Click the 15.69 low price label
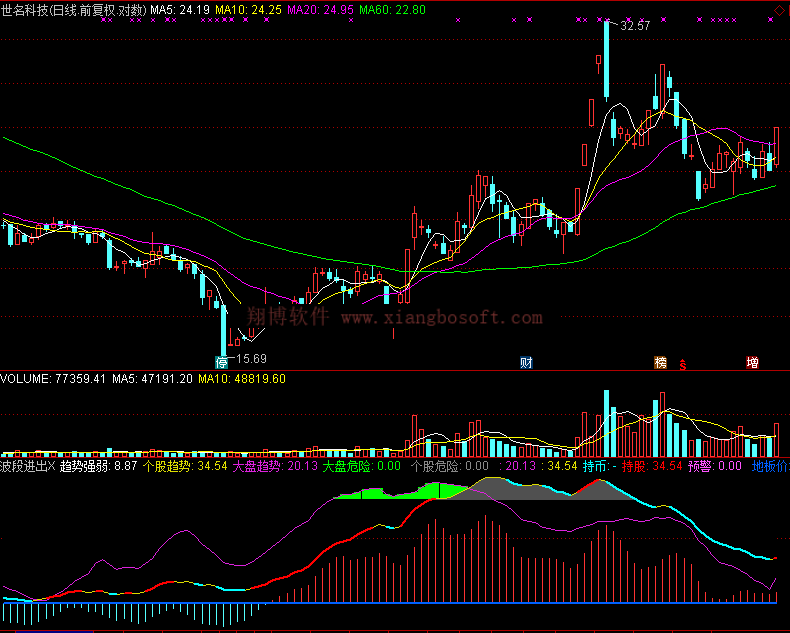The image size is (790, 633). point(251,359)
